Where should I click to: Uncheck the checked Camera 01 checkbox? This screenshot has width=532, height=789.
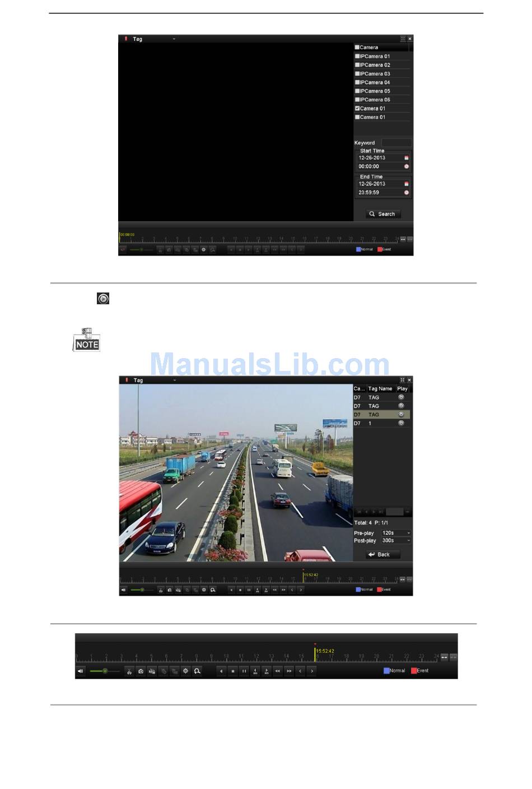click(x=357, y=108)
